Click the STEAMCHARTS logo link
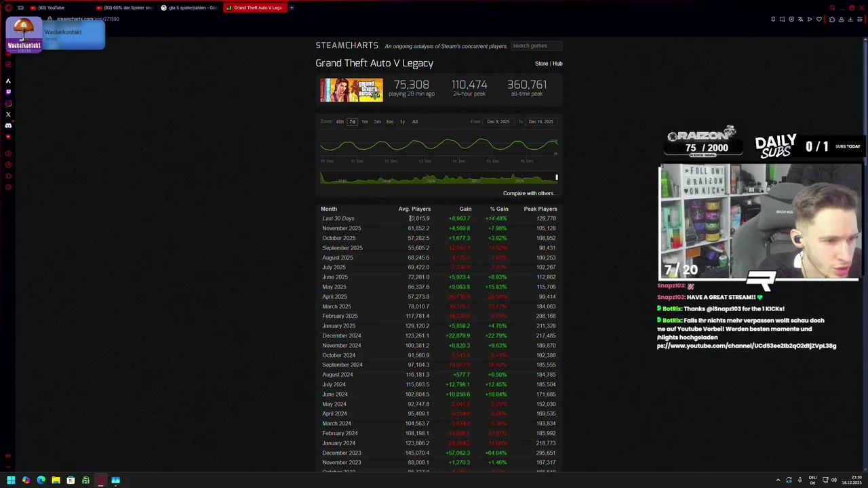868x488 pixels. pyautogui.click(x=347, y=45)
